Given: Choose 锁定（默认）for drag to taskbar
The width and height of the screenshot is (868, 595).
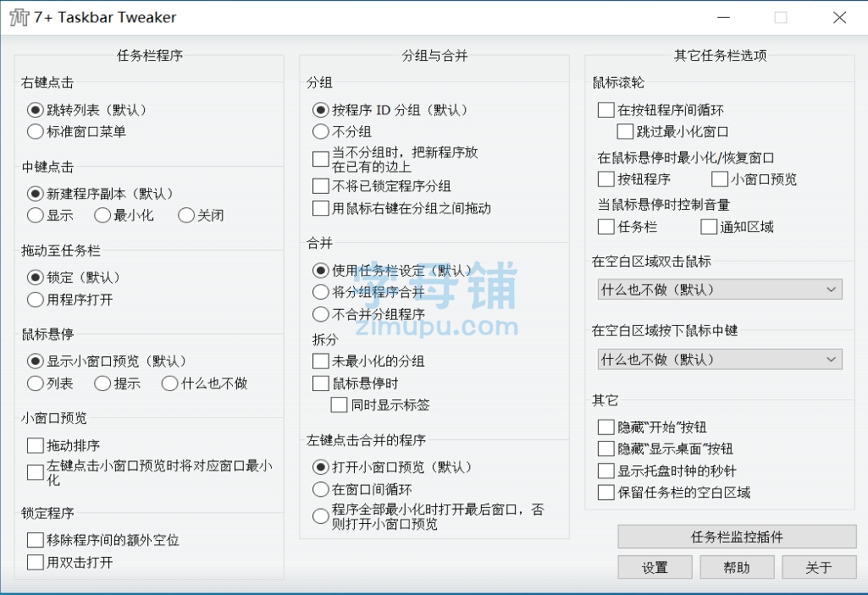Looking at the screenshot, I should (35, 278).
